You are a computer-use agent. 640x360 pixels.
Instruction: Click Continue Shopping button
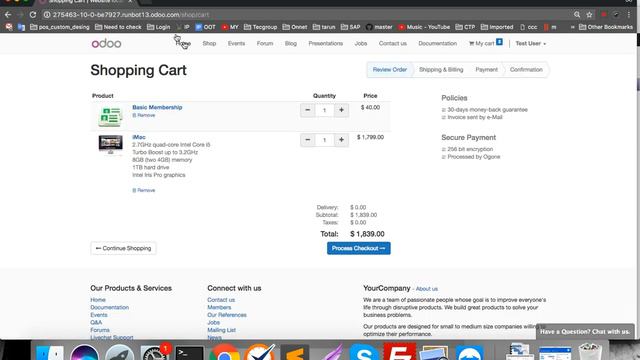point(123,248)
